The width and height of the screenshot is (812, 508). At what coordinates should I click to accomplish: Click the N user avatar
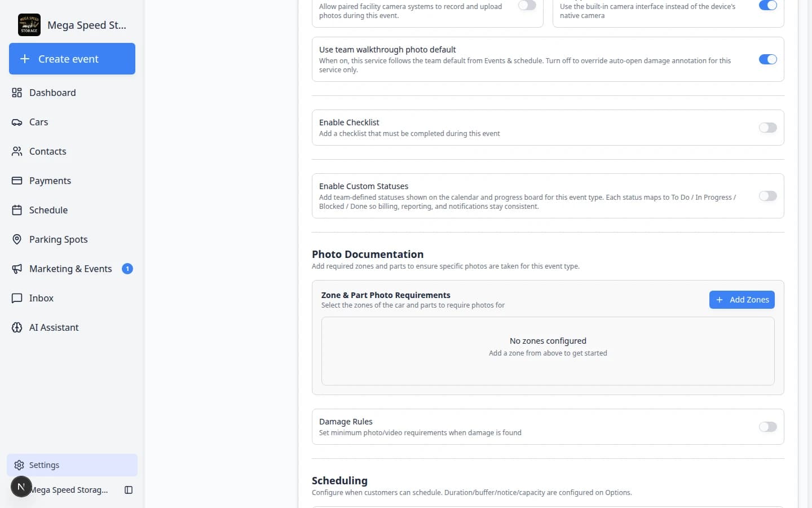(x=21, y=487)
